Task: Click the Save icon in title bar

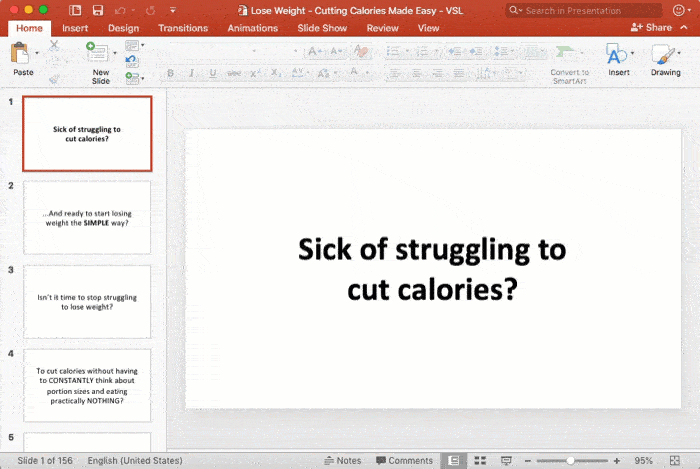Action: coord(98,10)
